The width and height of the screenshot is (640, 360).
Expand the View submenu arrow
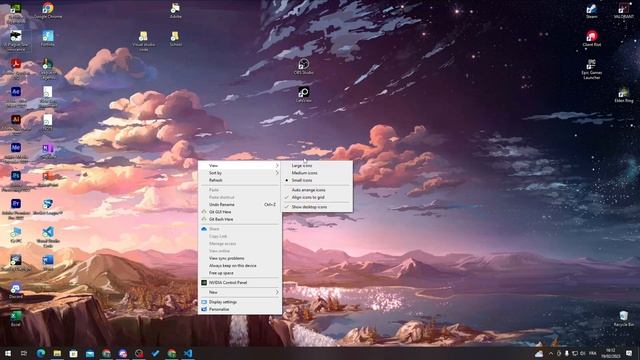pos(277,165)
